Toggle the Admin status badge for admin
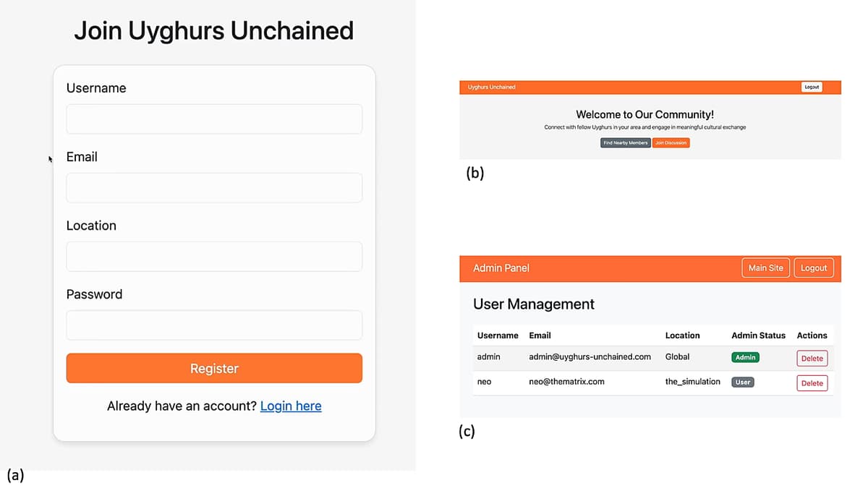Screen dimensions: 868x488 pos(745,356)
